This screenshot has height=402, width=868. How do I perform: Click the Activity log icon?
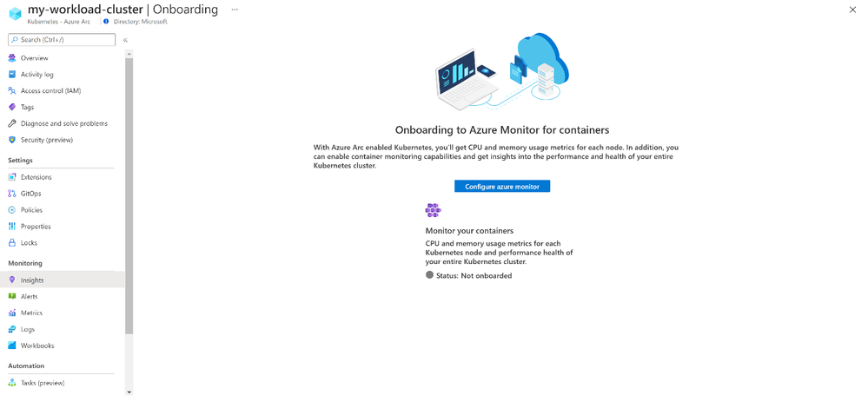pyautogui.click(x=12, y=75)
